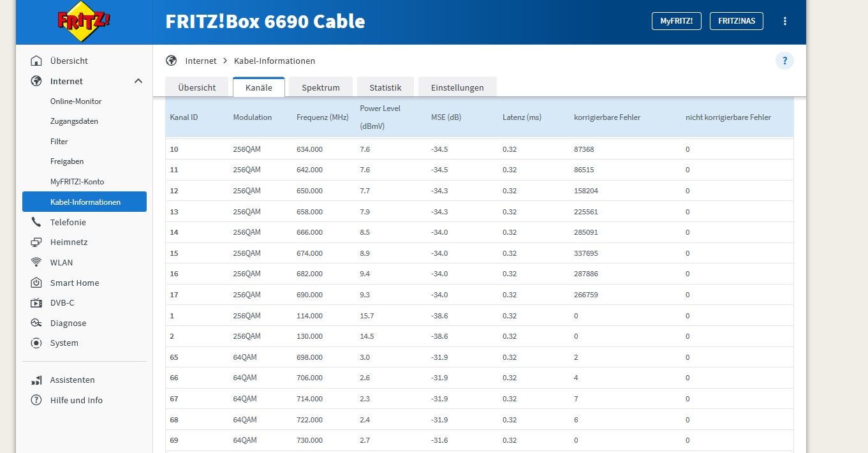Click the DVB-C video icon
Screen dimensions: 868x453
point(36,303)
